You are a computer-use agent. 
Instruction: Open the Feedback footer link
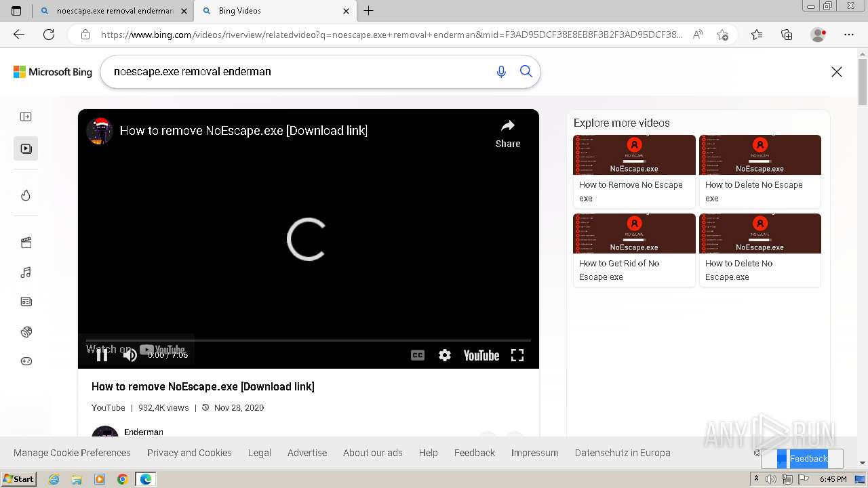click(x=475, y=453)
